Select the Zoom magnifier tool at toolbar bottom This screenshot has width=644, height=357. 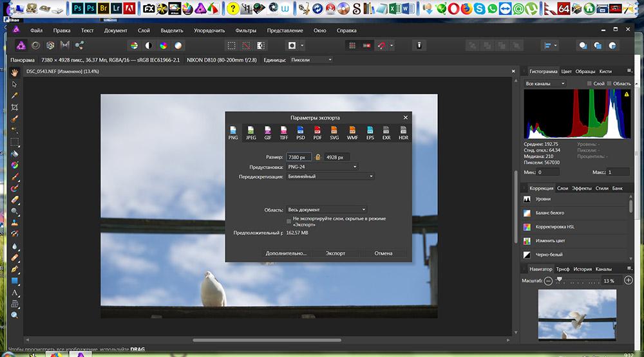coord(14,315)
